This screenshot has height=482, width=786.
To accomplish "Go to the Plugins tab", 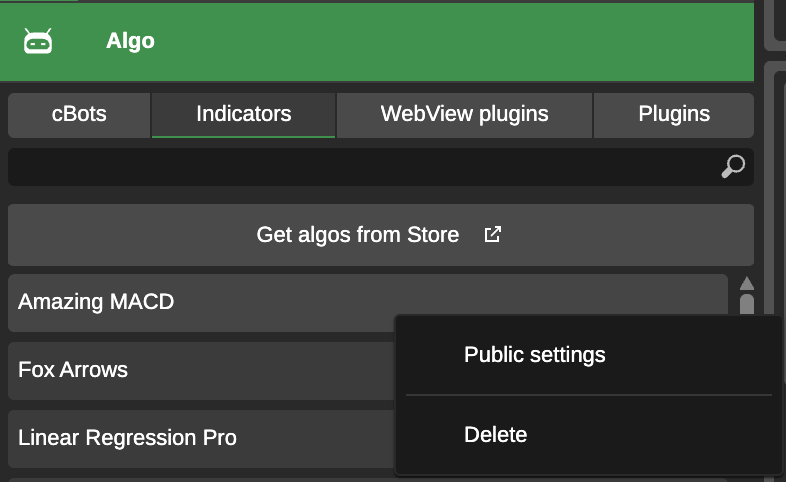I will tap(674, 115).
